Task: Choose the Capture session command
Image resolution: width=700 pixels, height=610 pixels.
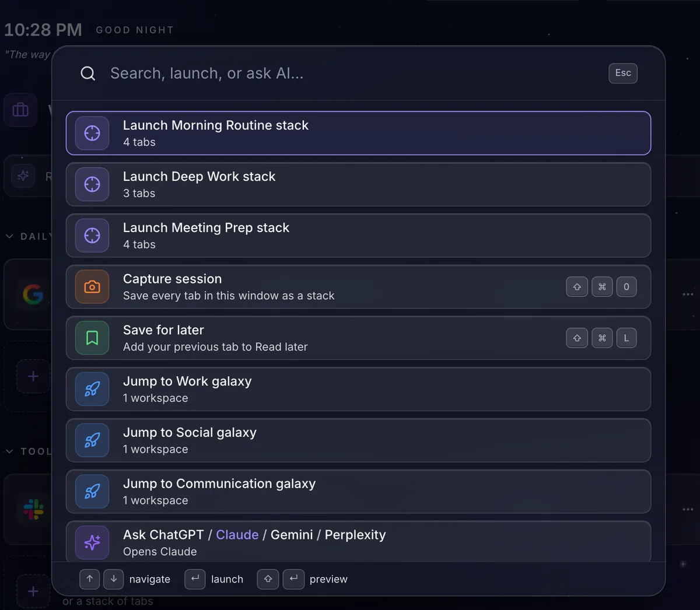Action: pyautogui.click(x=358, y=287)
